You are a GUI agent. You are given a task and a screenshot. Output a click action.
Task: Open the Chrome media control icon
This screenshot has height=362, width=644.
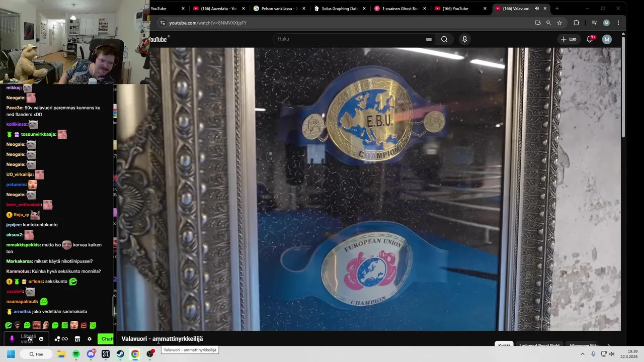click(594, 23)
